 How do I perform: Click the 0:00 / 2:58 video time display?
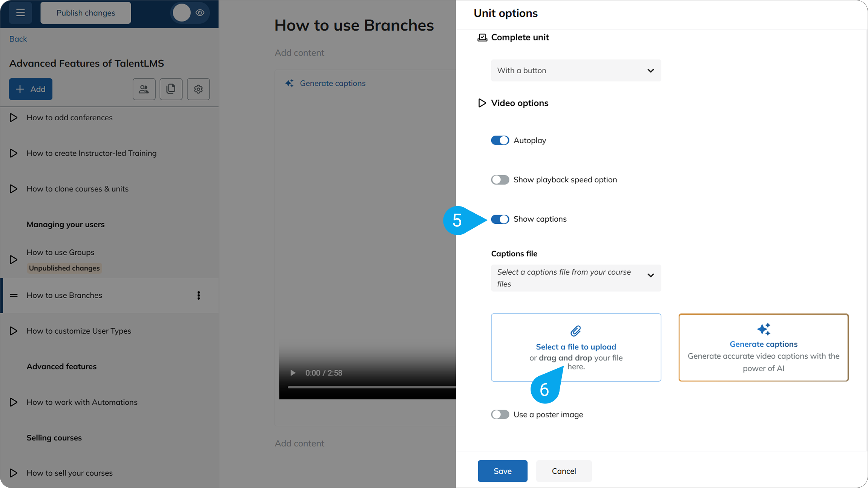(x=324, y=373)
